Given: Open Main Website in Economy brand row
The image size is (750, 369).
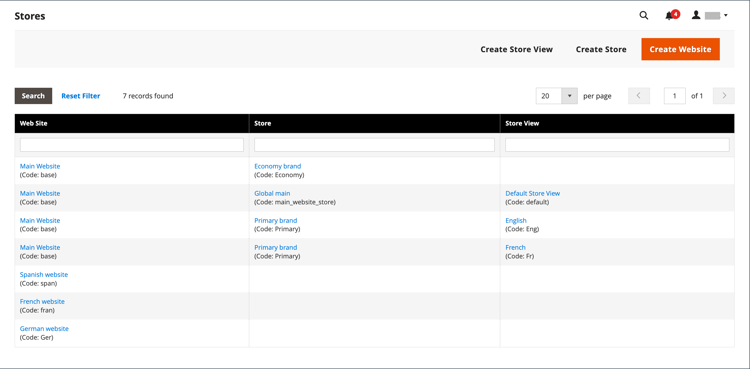Looking at the screenshot, I should tap(40, 166).
